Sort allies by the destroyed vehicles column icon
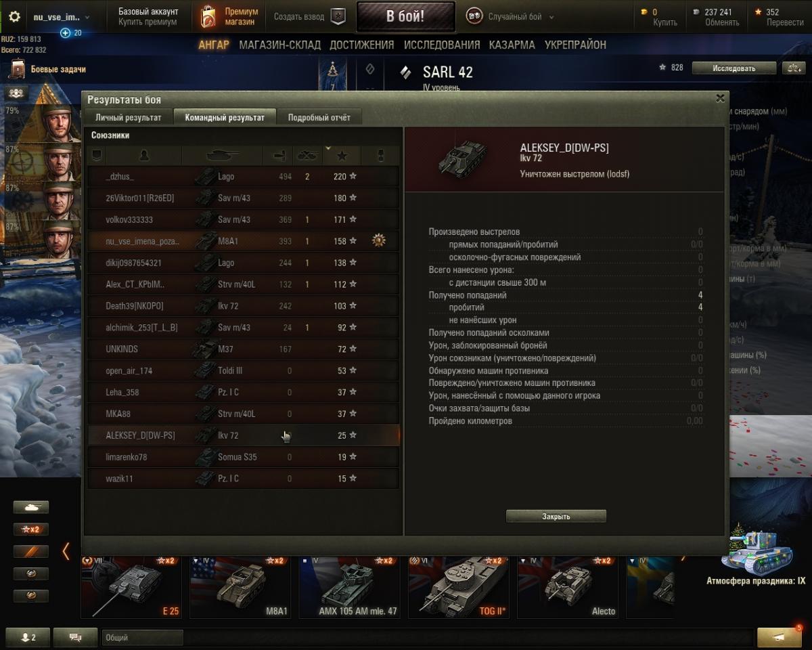Screen dimensions: 812x650 tap(308, 156)
